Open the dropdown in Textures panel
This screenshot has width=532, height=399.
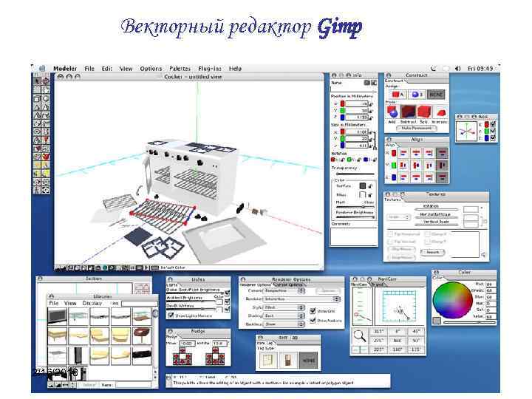pos(399,217)
